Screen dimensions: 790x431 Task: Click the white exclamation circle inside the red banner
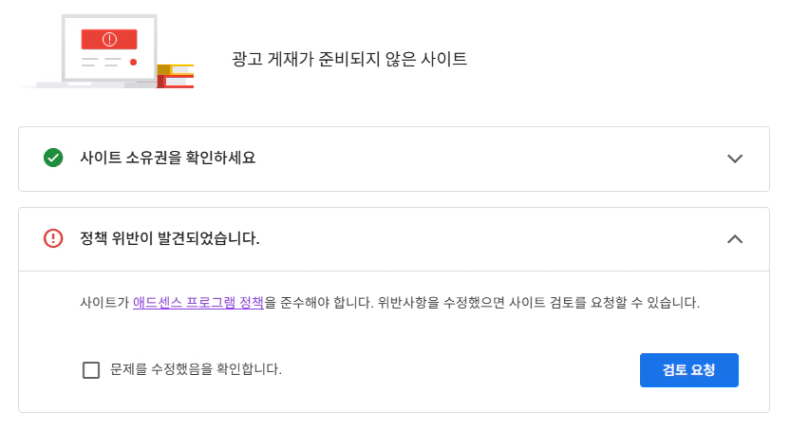pyautogui.click(x=109, y=39)
